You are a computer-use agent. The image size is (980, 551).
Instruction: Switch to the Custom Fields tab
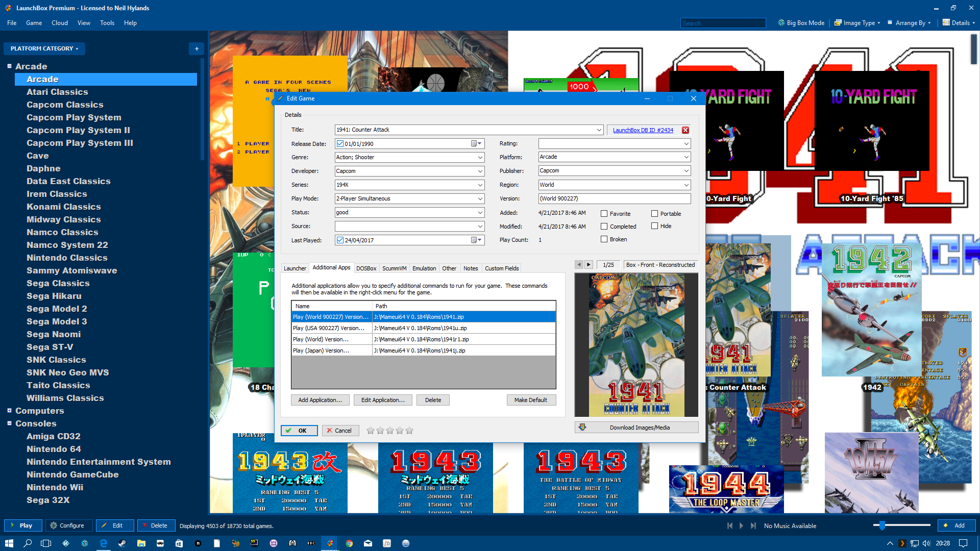(502, 268)
